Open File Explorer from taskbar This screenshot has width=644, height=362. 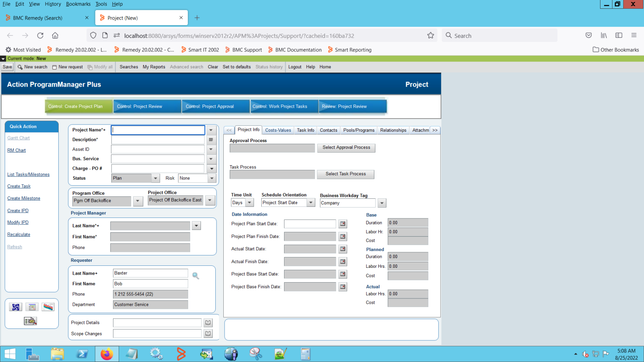(x=57, y=354)
